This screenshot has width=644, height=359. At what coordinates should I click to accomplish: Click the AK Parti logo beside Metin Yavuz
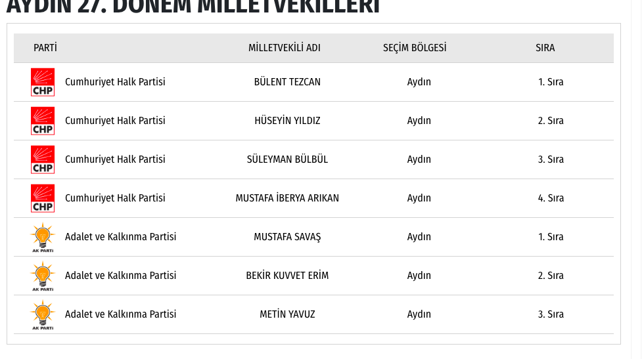point(43,314)
